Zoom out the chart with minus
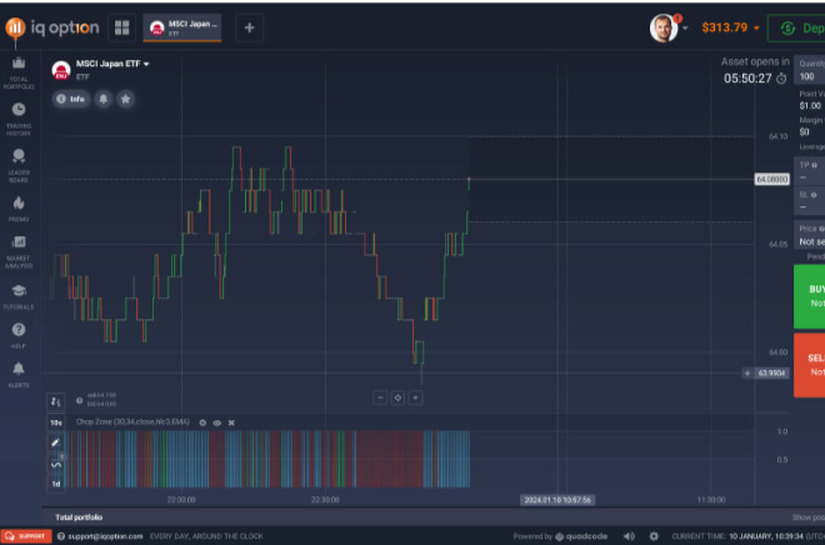 tap(380, 398)
